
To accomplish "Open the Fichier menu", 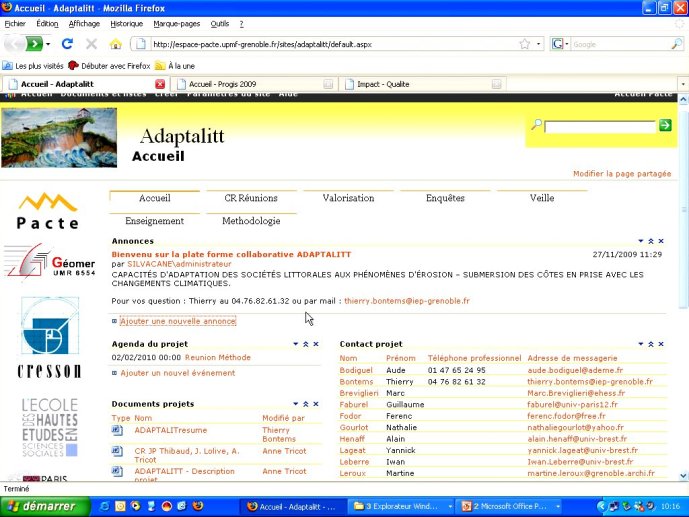I will click(x=15, y=24).
